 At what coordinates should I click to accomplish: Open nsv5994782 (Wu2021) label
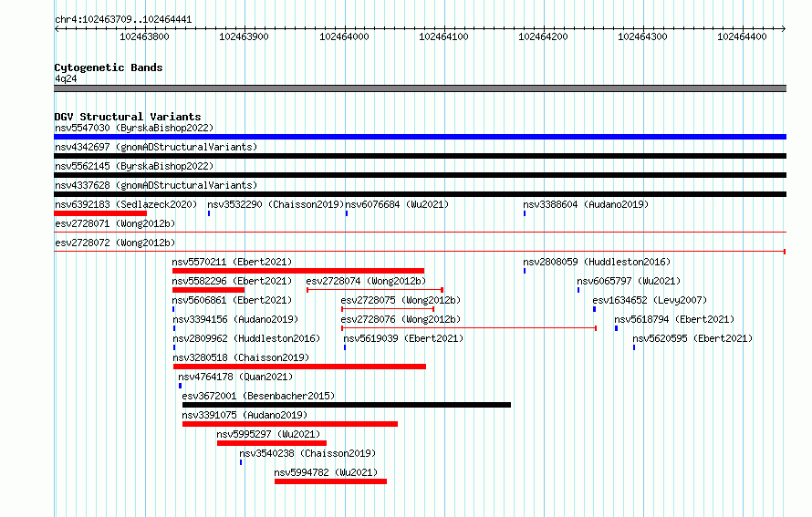tap(326, 472)
